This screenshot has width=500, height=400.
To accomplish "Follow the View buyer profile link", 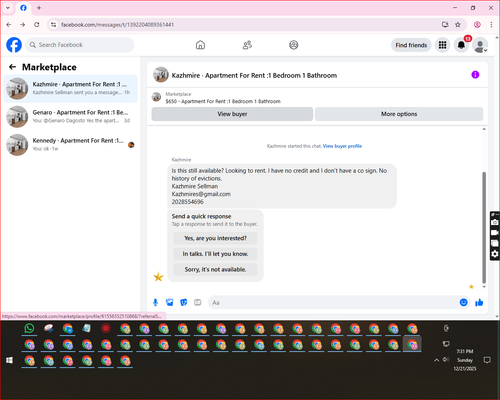I will (x=342, y=146).
